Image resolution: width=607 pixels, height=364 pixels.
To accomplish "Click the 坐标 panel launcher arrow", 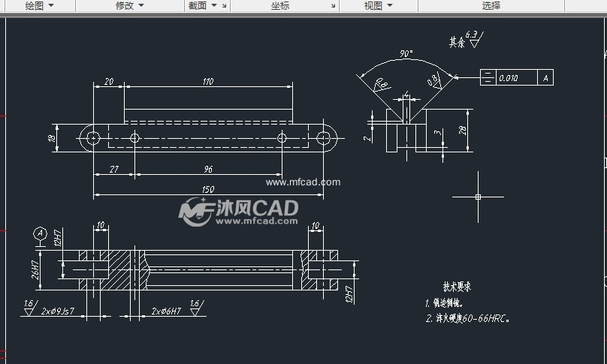I will 334,6.
